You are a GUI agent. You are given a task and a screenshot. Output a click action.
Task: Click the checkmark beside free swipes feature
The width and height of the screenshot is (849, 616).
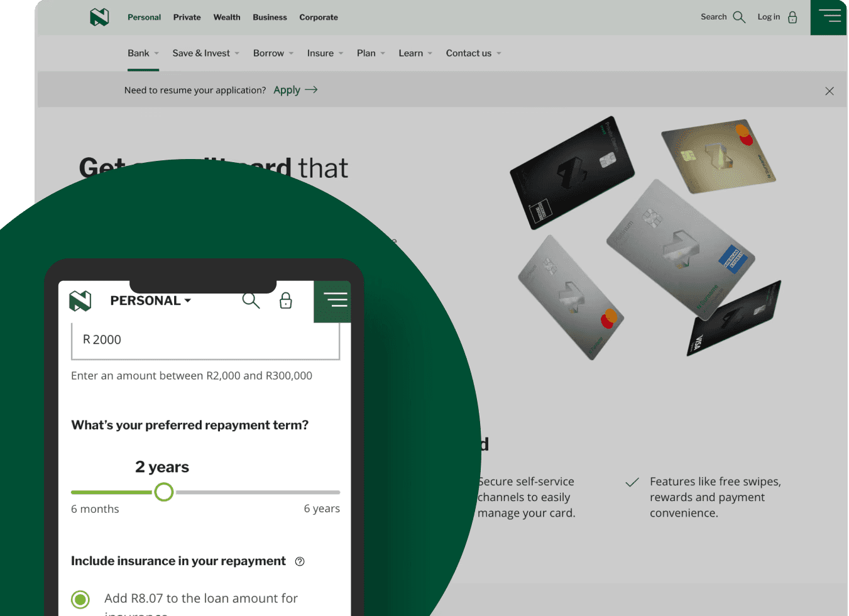(632, 482)
